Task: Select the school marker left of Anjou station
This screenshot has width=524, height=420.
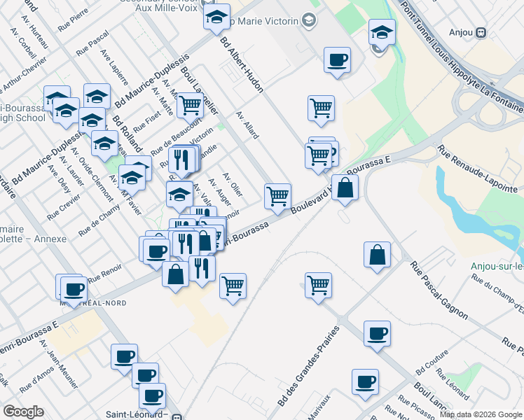Action: [382, 34]
